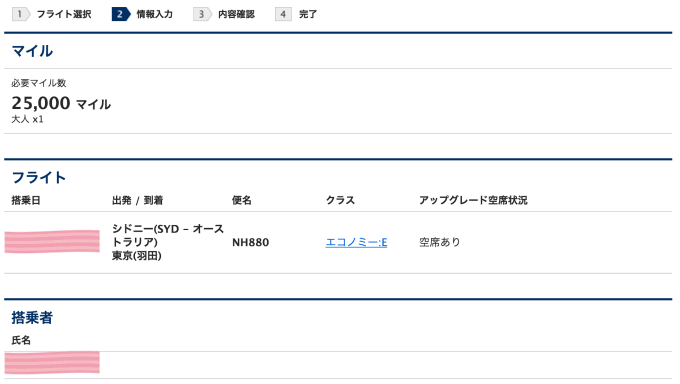The height and width of the screenshot is (384, 680).
Task: Click the 25,000 マイル amount
Action: pos(61,103)
